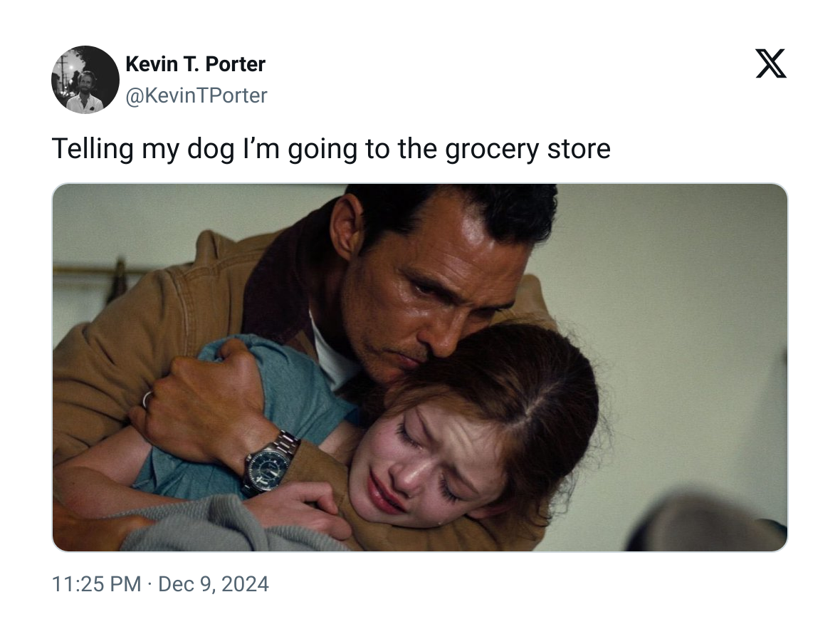Click the Kevin T. Porter display name

point(195,64)
